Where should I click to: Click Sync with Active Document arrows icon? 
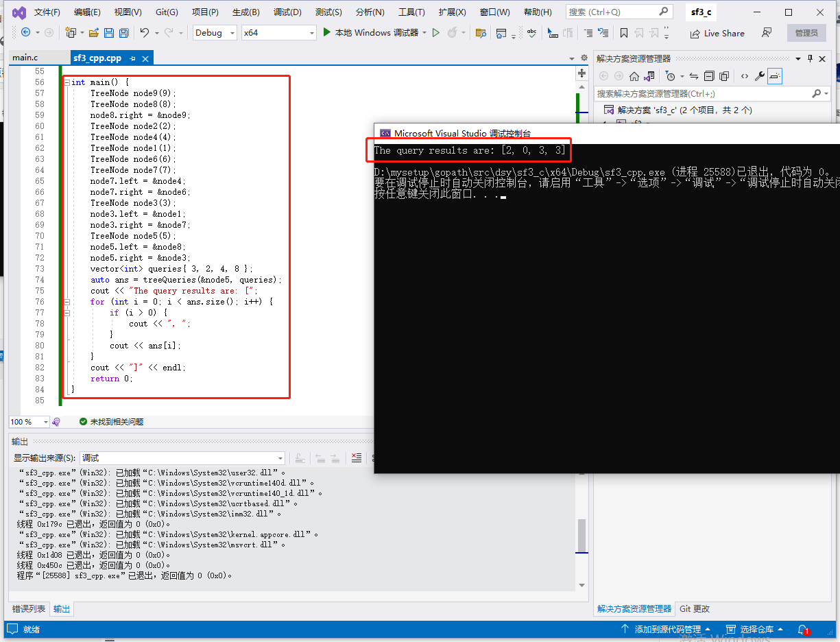click(x=693, y=76)
